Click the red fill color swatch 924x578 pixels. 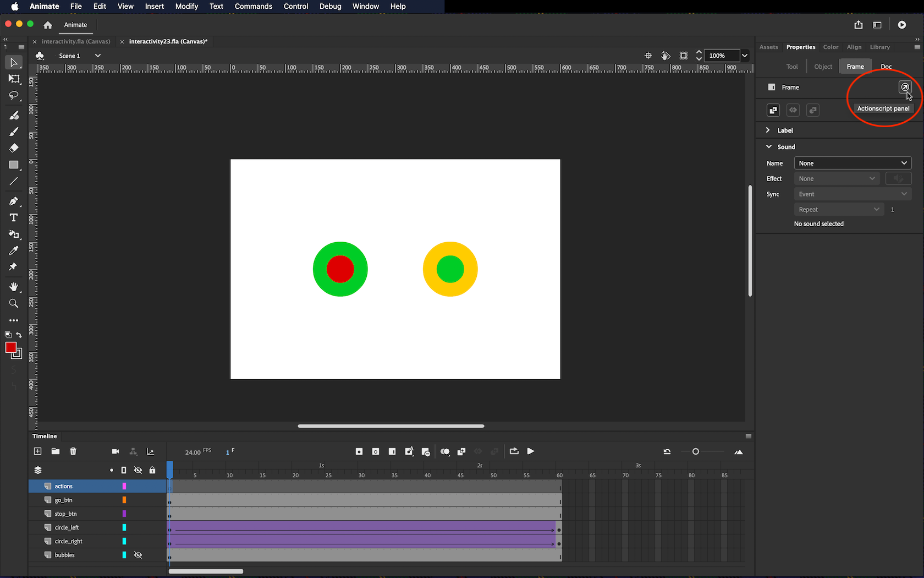pos(10,347)
